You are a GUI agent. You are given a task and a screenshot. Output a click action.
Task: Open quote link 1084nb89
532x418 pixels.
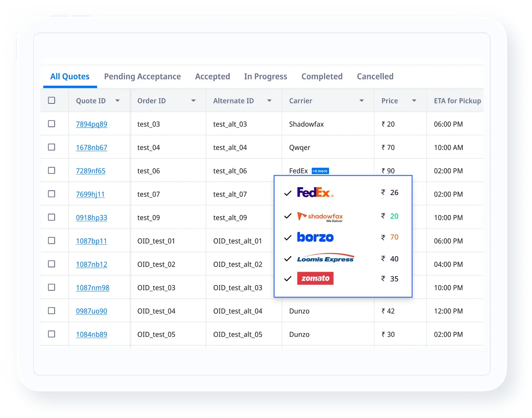coord(91,334)
